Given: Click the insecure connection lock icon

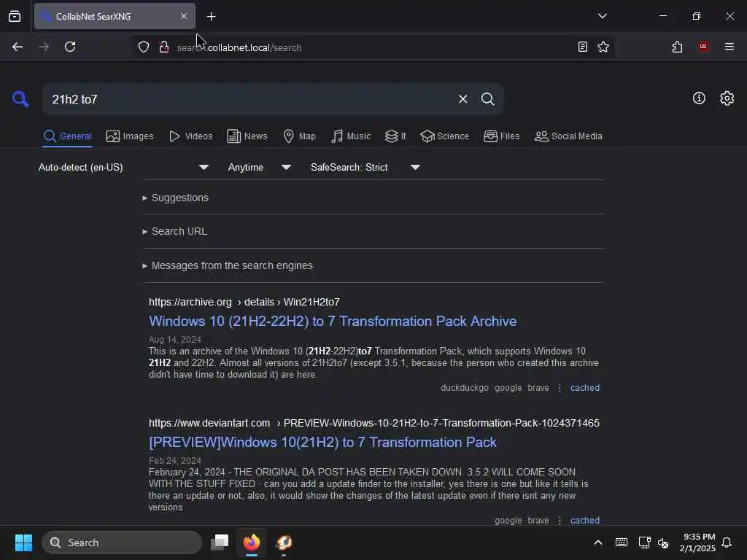Looking at the screenshot, I should coord(164,47).
